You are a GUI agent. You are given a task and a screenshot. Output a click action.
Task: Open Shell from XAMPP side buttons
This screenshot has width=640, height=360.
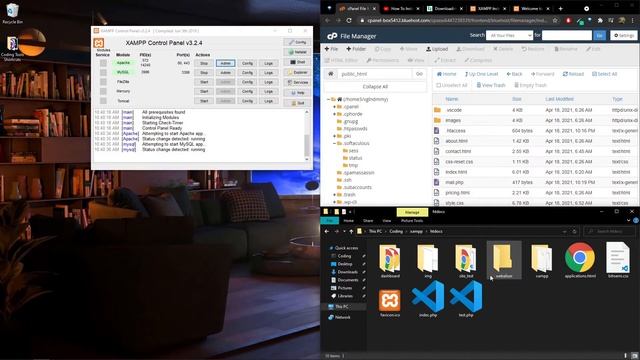(x=298, y=62)
